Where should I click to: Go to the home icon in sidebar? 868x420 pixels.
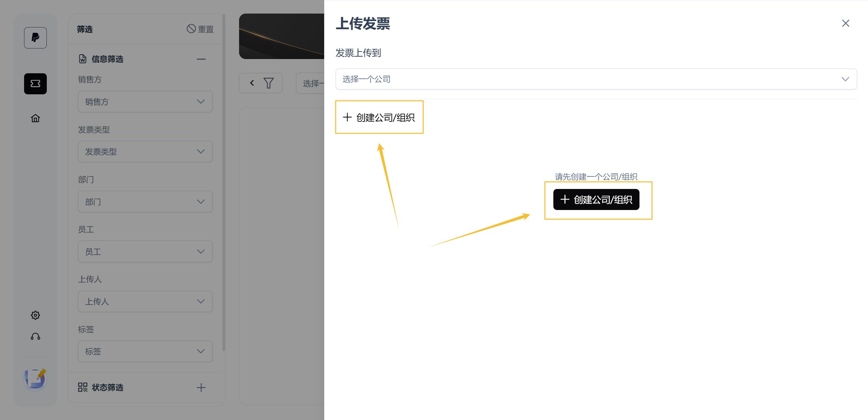point(35,118)
